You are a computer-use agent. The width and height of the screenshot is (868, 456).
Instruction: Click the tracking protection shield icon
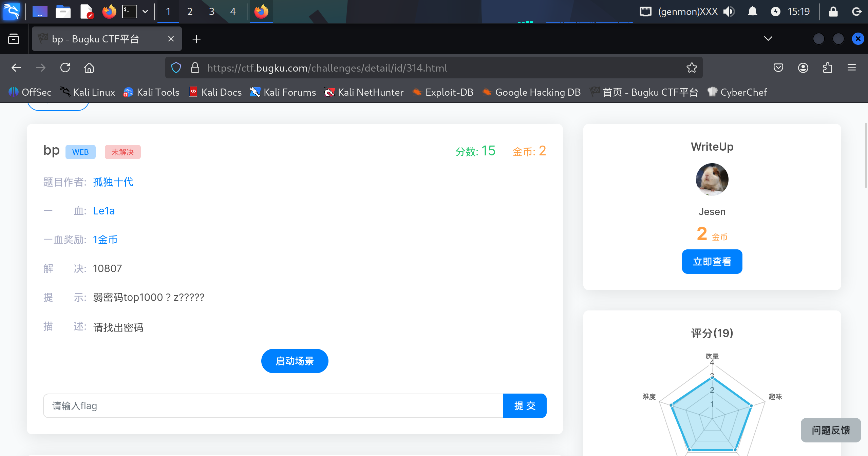[x=176, y=68]
